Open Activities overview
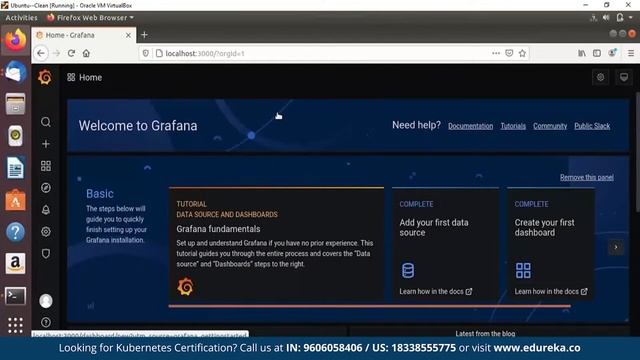Viewport: 640px width, 360px height. click(x=21, y=18)
